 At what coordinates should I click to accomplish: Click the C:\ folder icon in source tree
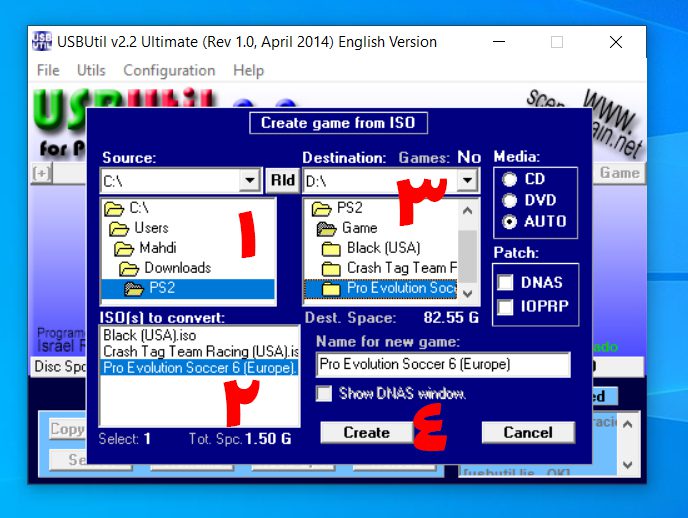[x=114, y=209]
